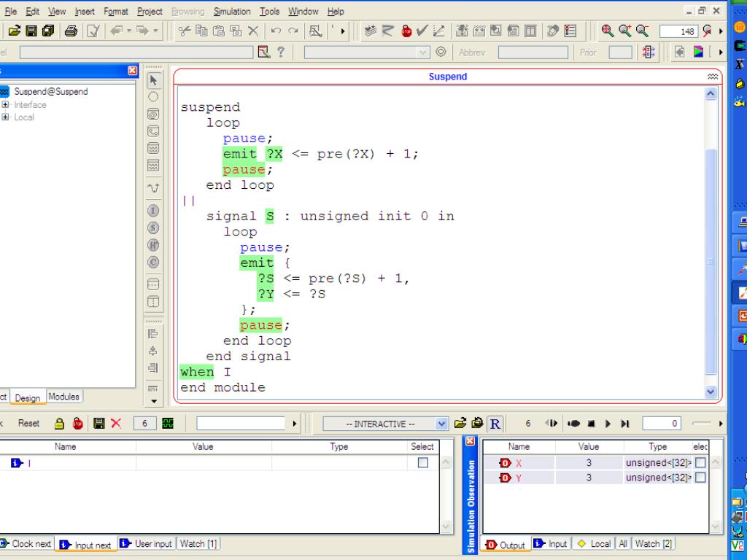Image resolution: width=747 pixels, height=560 pixels.
Task: Adjust the simulation speed slider
Action: click(701, 424)
